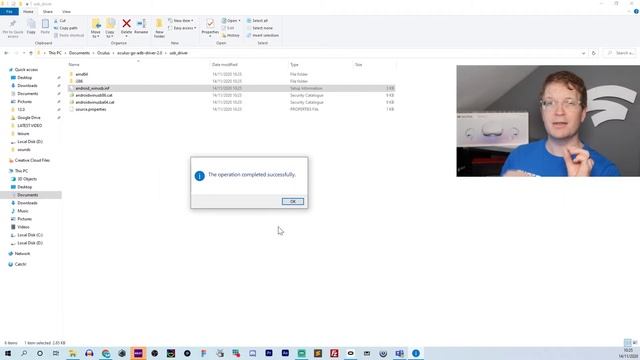Click Invert selection in the ribbon
Viewport: 640px width, 360px height.
coord(262,35)
